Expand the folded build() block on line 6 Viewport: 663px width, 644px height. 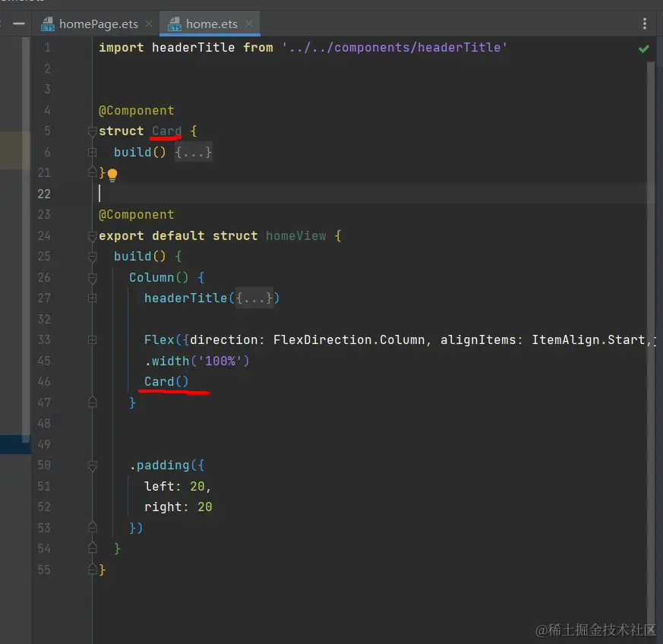(92, 152)
